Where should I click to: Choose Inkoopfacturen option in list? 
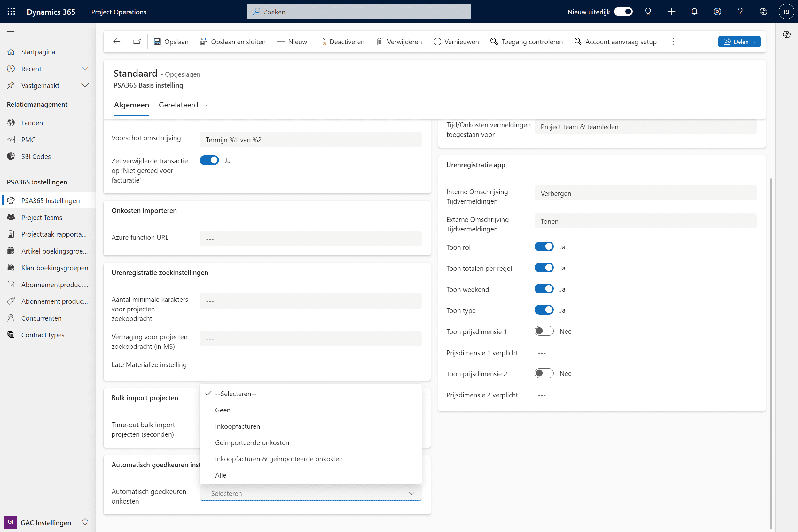[x=310, y=426]
